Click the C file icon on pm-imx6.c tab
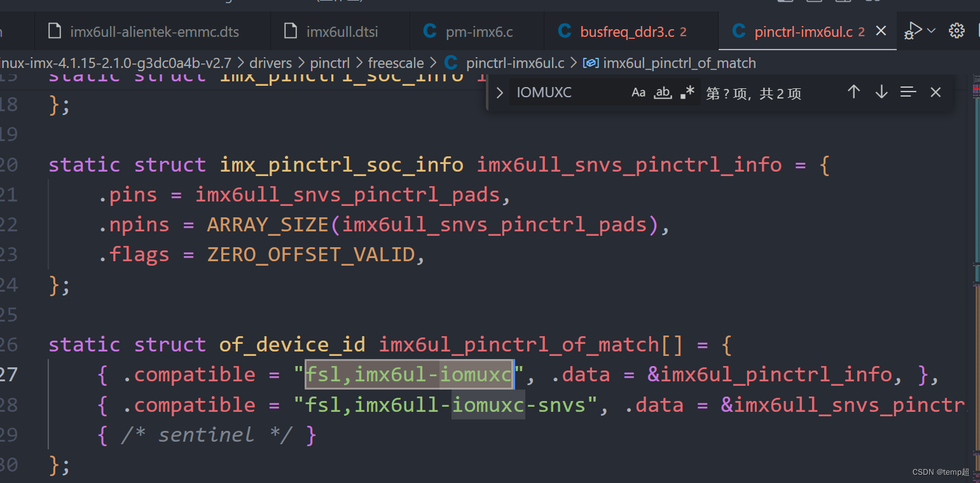Screen dimensions: 980x483 (430, 31)
